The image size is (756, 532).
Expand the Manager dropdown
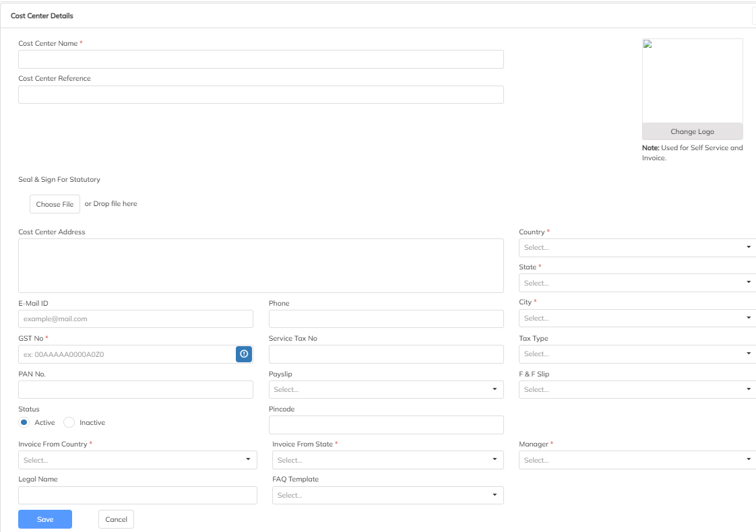[637, 460]
